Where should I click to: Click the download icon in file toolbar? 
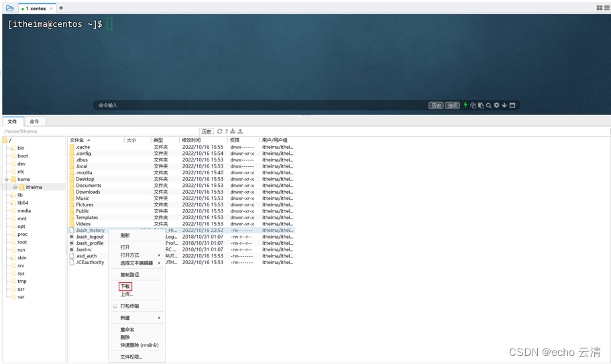point(233,131)
